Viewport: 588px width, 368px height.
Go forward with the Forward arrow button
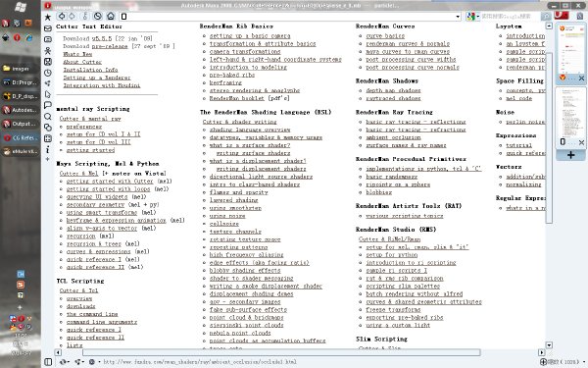coord(72,16)
